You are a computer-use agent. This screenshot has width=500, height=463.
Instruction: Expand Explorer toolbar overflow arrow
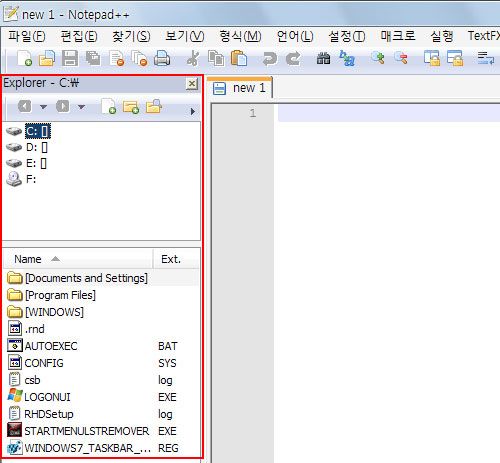pyautogui.click(x=193, y=111)
